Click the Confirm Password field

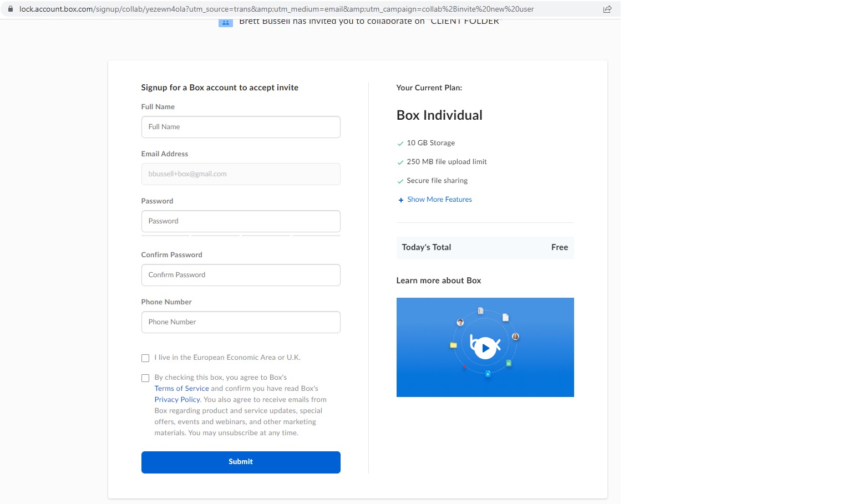(x=240, y=274)
